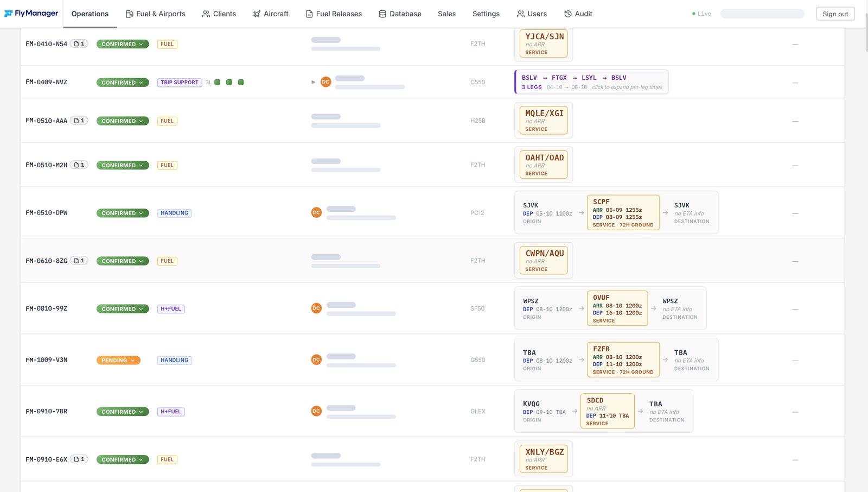Switch to Operations tab
The image size is (868, 492).
(x=90, y=14)
